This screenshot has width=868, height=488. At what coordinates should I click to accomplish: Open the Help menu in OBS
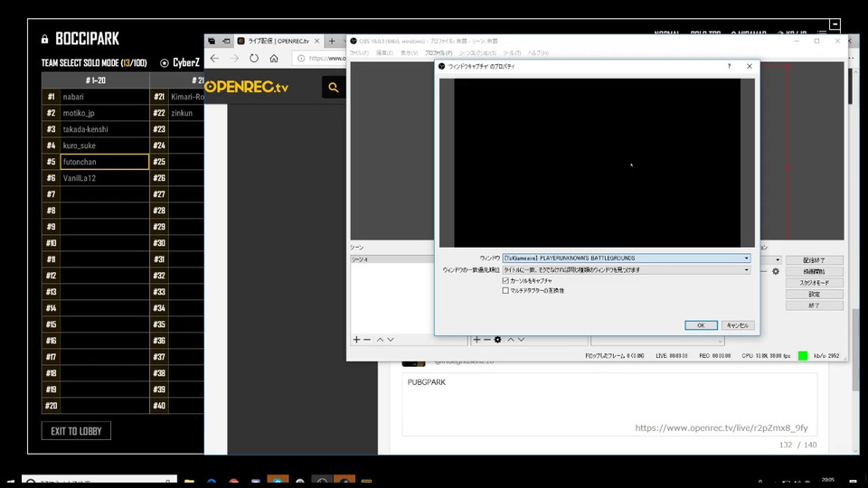538,53
